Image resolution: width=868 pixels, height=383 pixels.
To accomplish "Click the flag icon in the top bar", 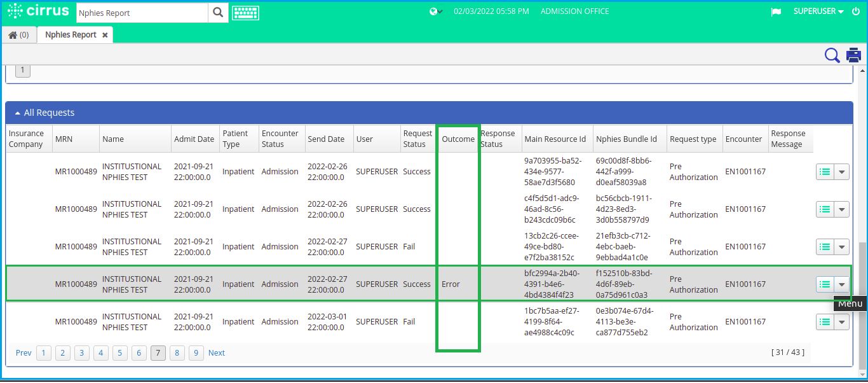I will [776, 11].
